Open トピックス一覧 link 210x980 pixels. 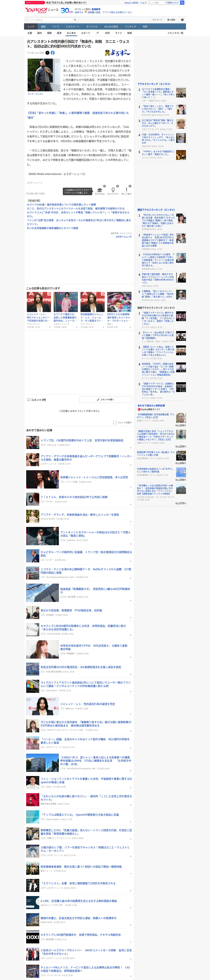(175, 33)
